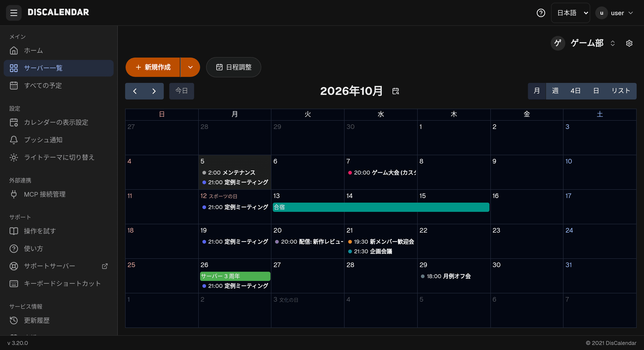Open the 20:00 ゲーム大会 event on the 7th
This screenshot has height=350, width=644.
(x=382, y=173)
